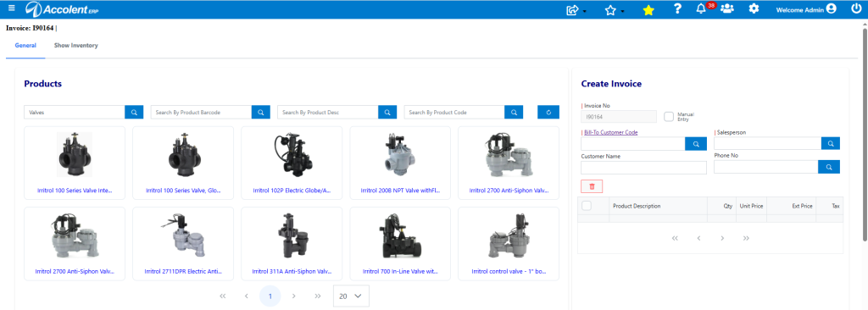Image resolution: width=868 pixels, height=310 pixels.
Task: Focus the Bill-To Customer Code field
Action: click(633, 143)
